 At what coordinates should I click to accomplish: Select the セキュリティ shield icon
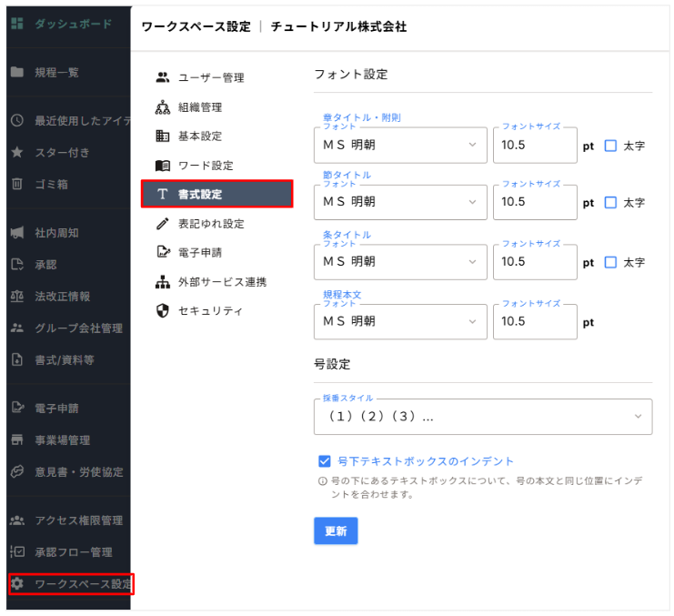coord(163,310)
